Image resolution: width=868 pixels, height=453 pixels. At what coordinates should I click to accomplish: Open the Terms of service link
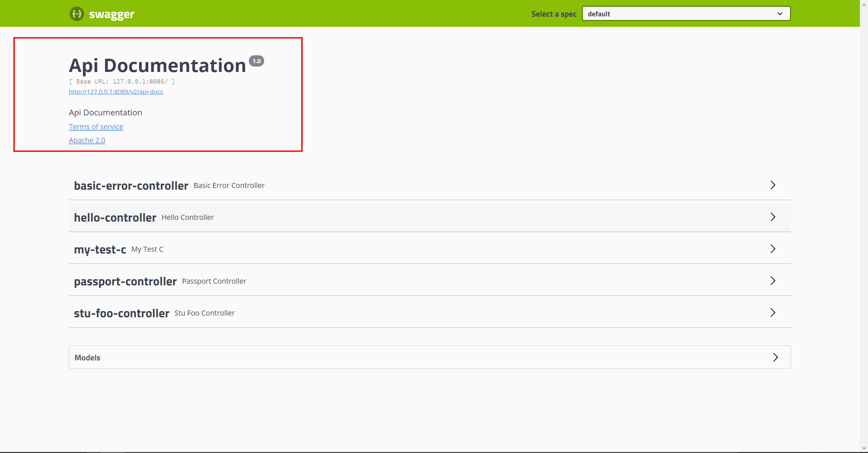96,127
